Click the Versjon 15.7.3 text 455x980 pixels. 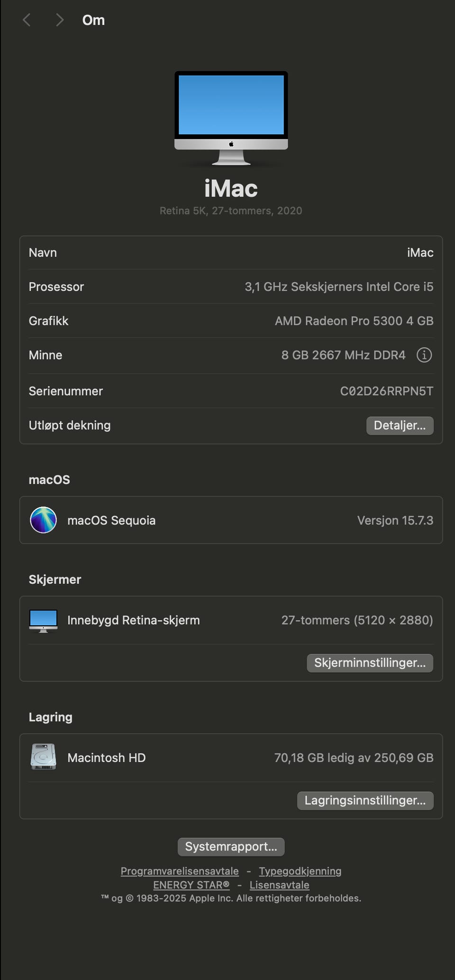pyautogui.click(x=395, y=520)
